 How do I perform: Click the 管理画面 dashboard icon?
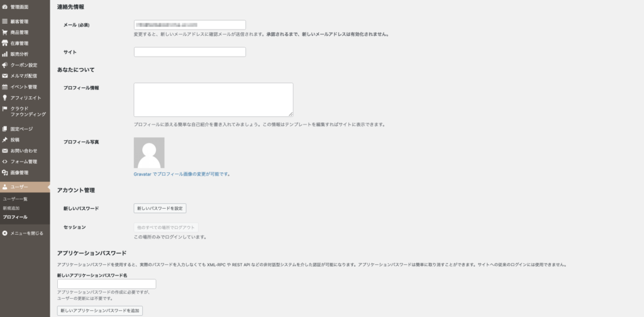(x=5, y=6)
